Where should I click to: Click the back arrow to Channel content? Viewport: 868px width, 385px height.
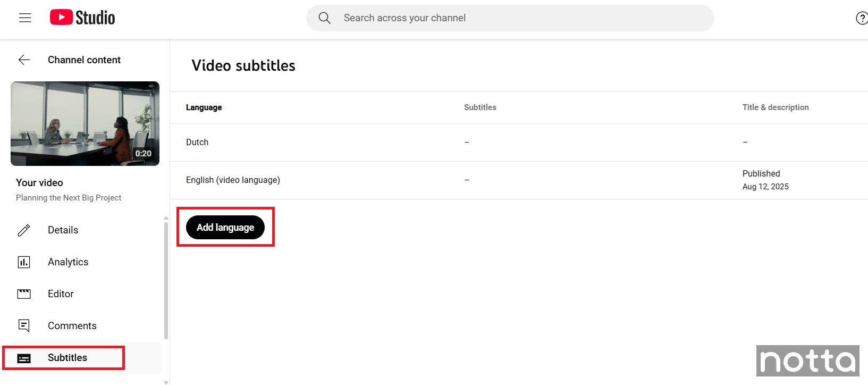24,60
